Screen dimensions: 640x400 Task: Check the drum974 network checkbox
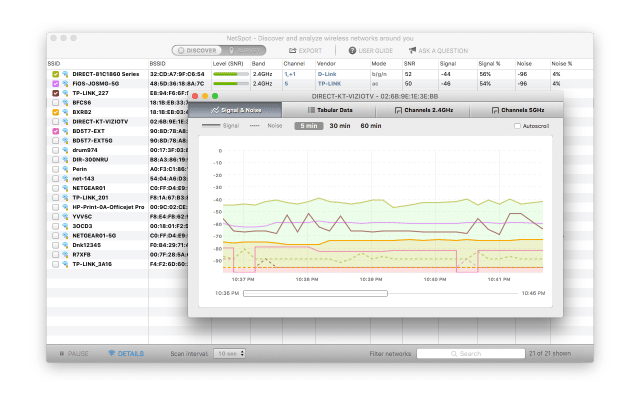[56, 150]
